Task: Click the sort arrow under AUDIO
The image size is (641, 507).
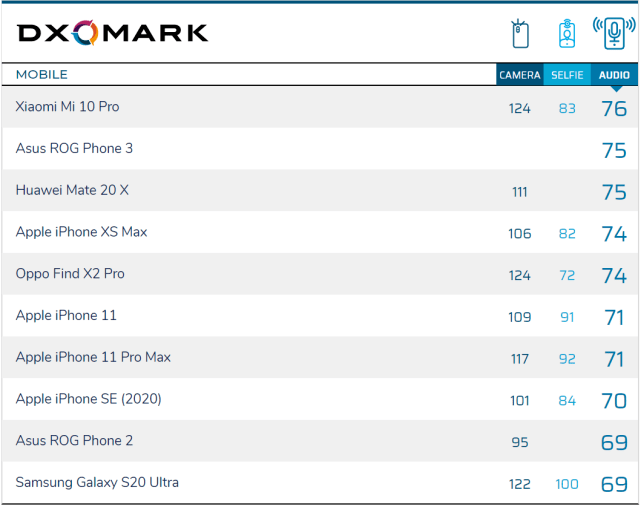Action: (616, 88)
